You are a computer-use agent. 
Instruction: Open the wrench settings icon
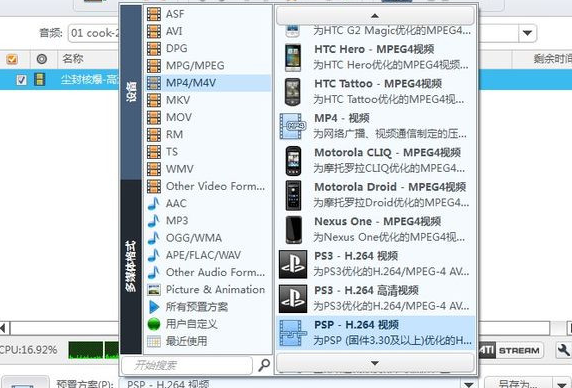point(563,350)
